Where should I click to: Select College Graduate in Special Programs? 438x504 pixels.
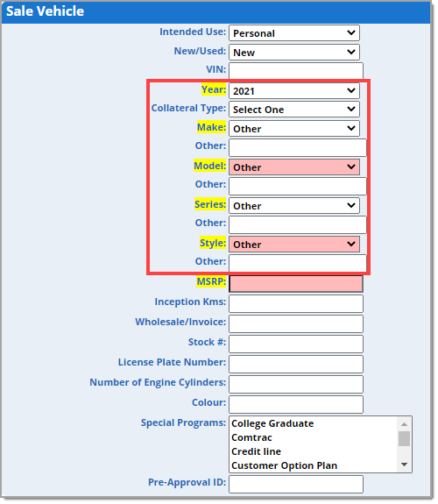click(x=272, y=423)
